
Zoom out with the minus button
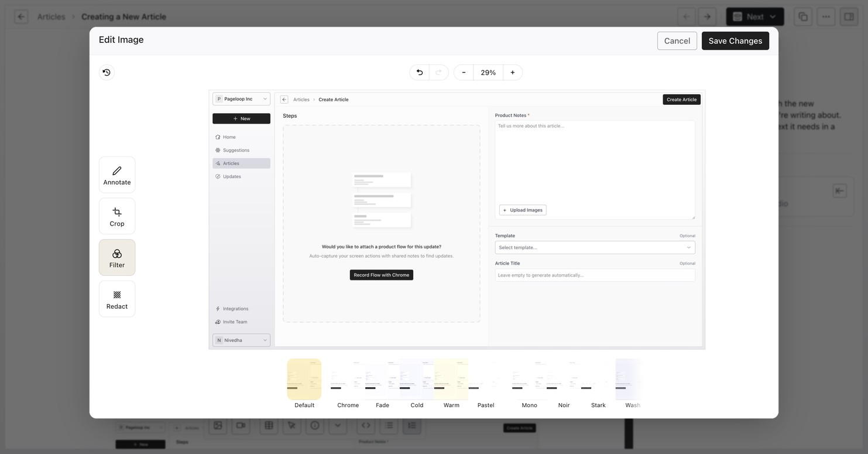pyautogui.click(x=464, y=73)
